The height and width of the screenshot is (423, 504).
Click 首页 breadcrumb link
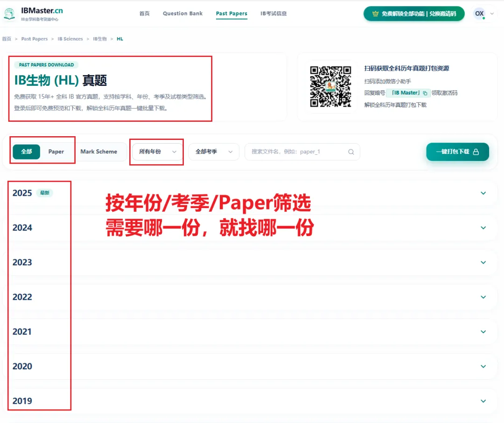[x=7, y=39]
